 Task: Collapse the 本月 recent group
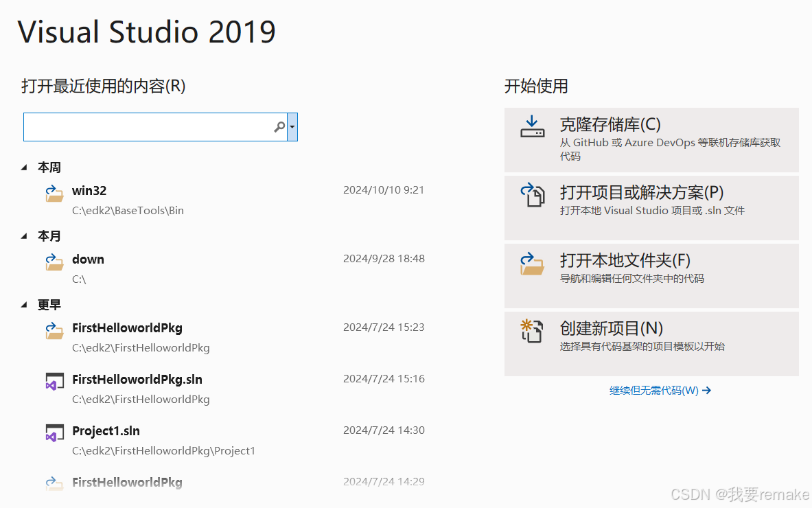click(25, 235)
